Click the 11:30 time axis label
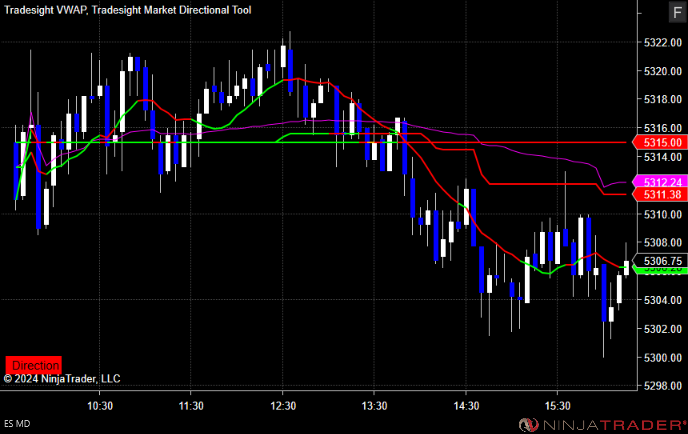The width and height of the screenshot is (688, 434). [x=191, y=405]
